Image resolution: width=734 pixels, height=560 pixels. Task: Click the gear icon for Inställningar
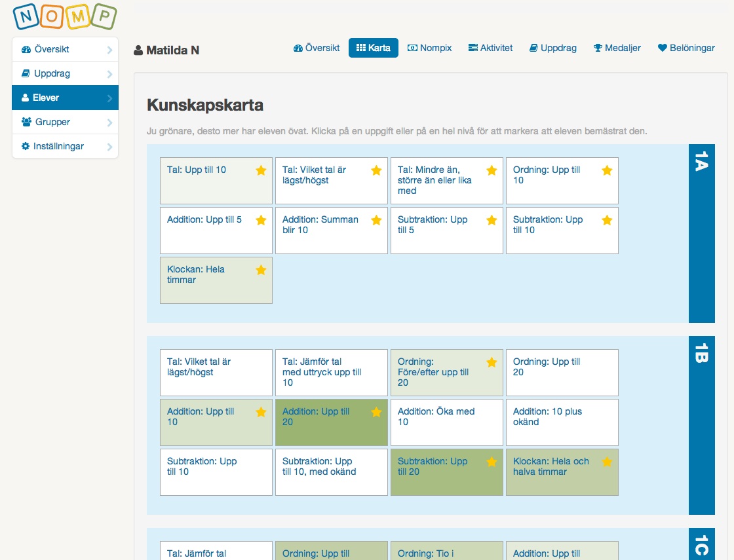[26, 146]
